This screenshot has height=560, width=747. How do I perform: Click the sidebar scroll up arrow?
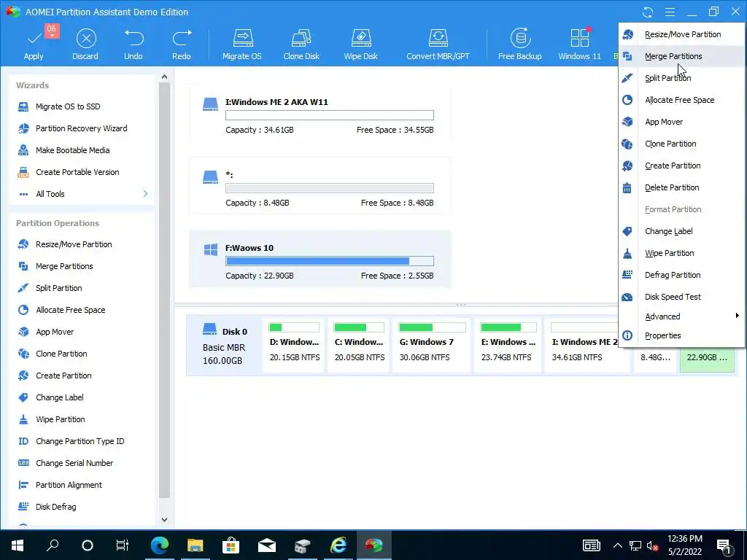click(164, 77)
